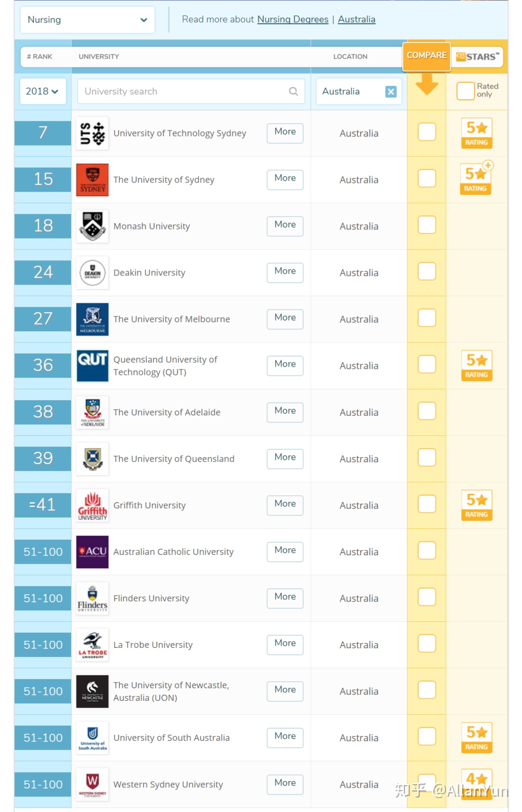
Task: Click the University of Sydney logo
Action: tap(92, 179)
